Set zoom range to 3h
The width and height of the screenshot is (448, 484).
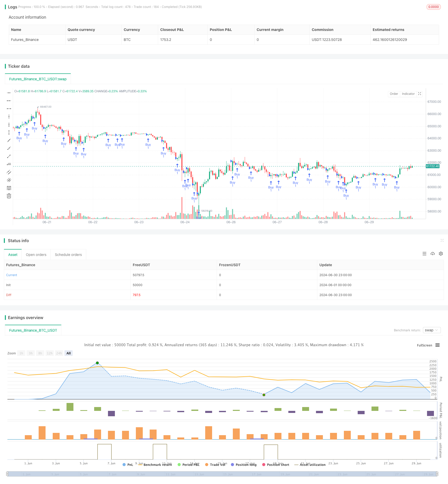pos(31,353)
